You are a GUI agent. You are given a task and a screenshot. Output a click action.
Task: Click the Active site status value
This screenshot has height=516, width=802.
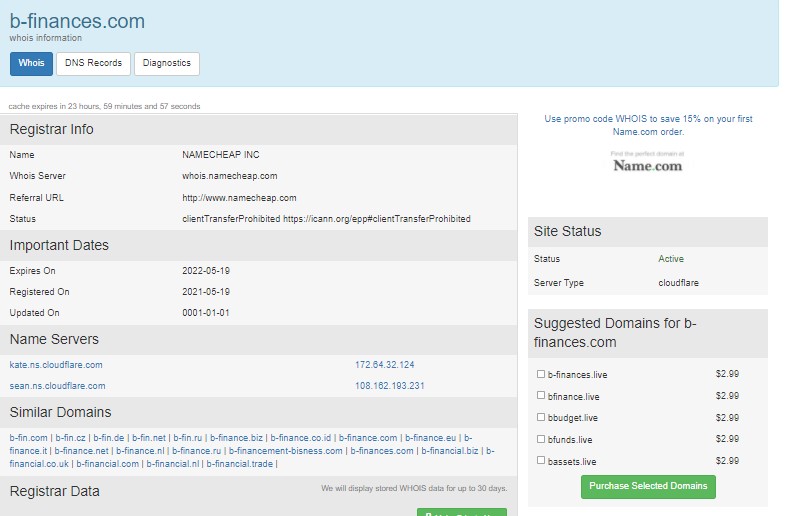tap(671, 259)
